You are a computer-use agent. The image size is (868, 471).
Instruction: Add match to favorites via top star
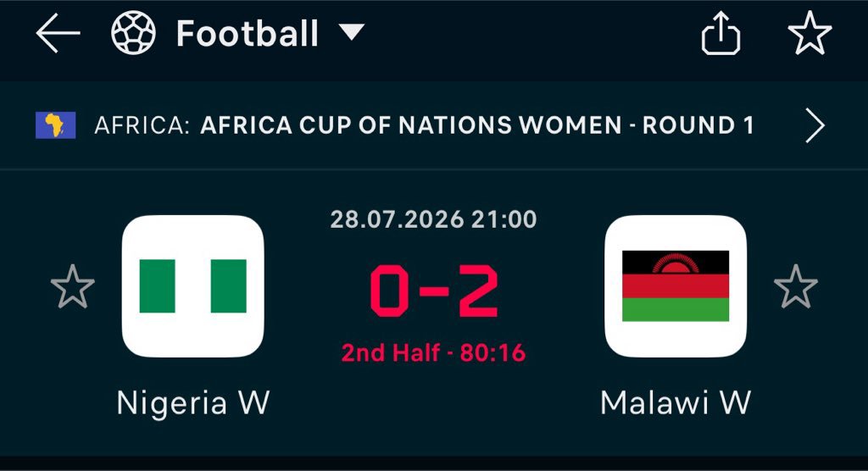pos(810,33)
